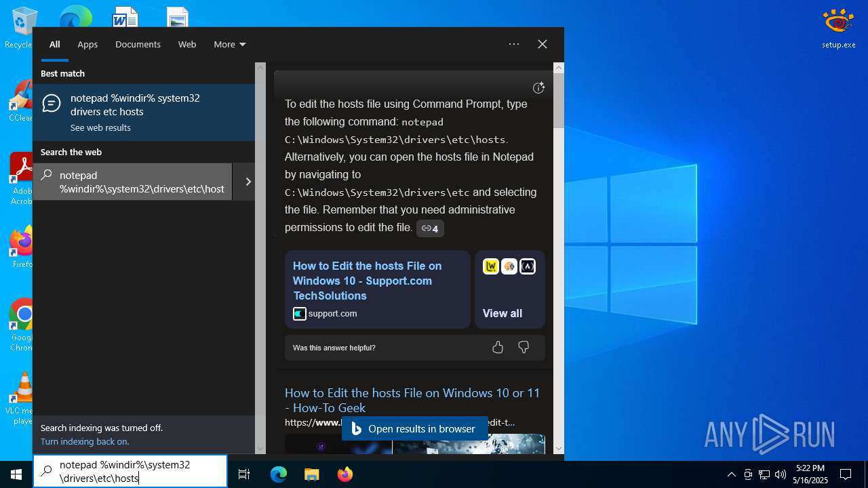
Task: Click the preview pane scroll up arrow
Action: [x=559, y=68]
